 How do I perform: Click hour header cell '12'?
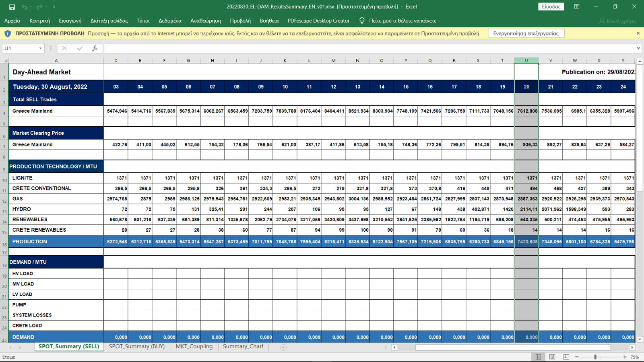[333, 86]
